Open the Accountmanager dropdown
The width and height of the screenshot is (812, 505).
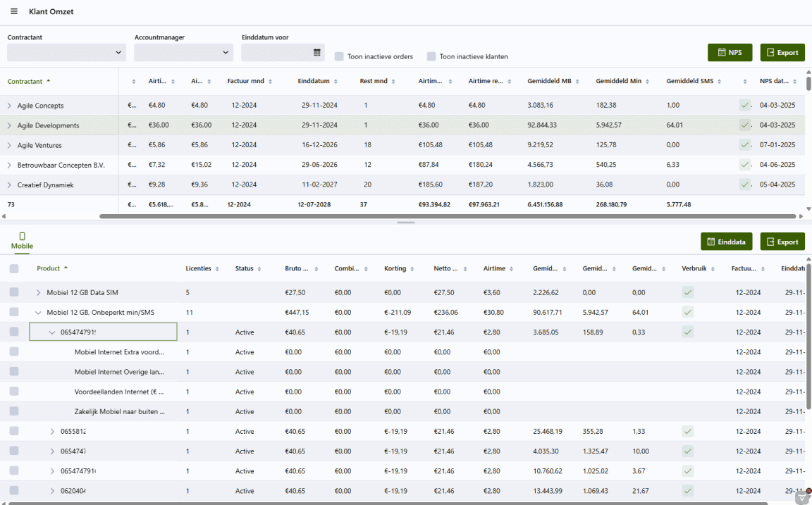pos(183,52)
